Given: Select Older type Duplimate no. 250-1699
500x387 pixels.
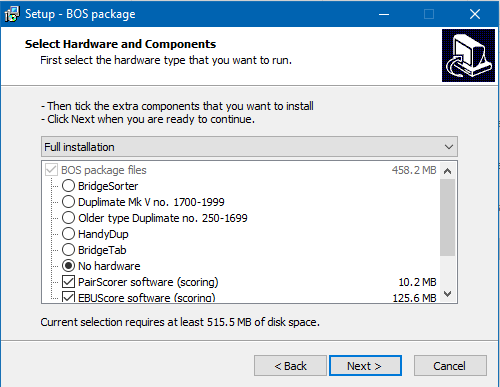Looking at the screenshot, I should coord(68,218).
